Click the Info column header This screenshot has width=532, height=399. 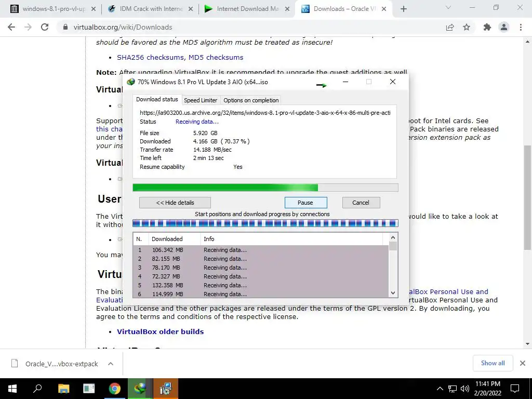pyautogui.click(x=291, y=239)
